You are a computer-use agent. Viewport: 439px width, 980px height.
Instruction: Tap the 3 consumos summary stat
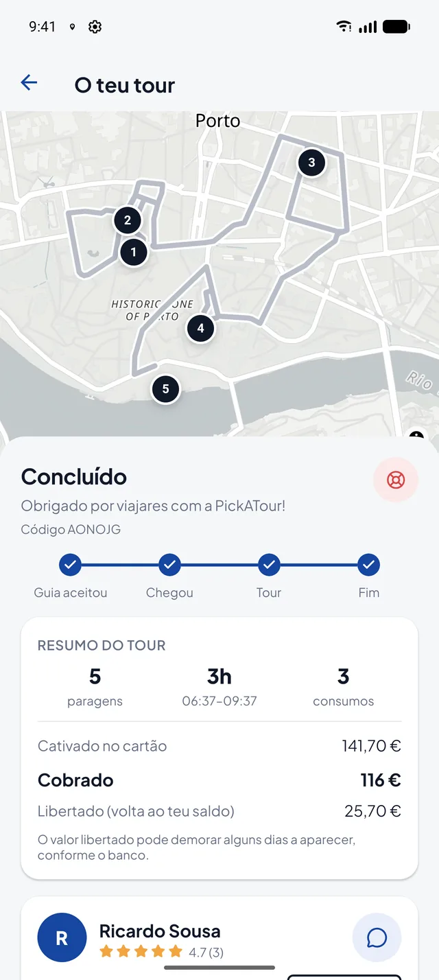[x=344, y=687]
